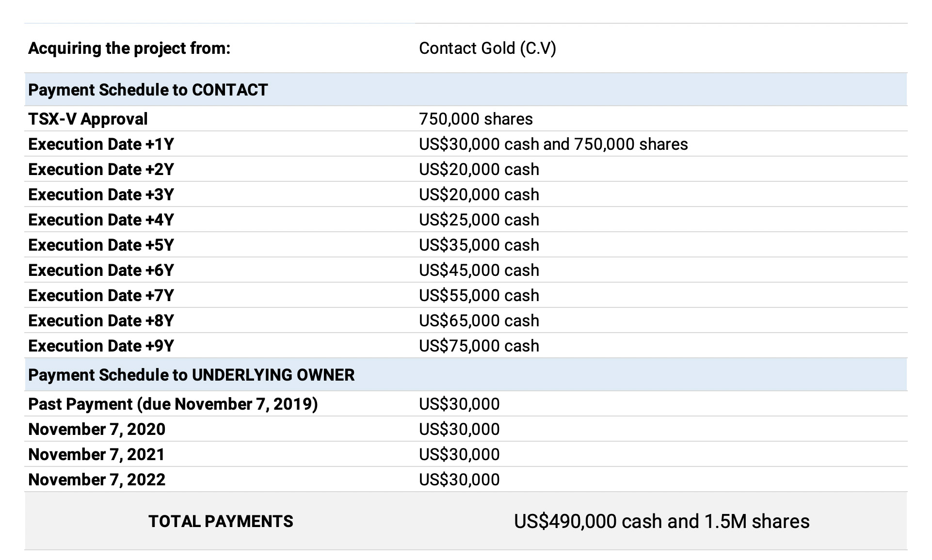Click the 'November 7, 2021' row label

(96, 455)
